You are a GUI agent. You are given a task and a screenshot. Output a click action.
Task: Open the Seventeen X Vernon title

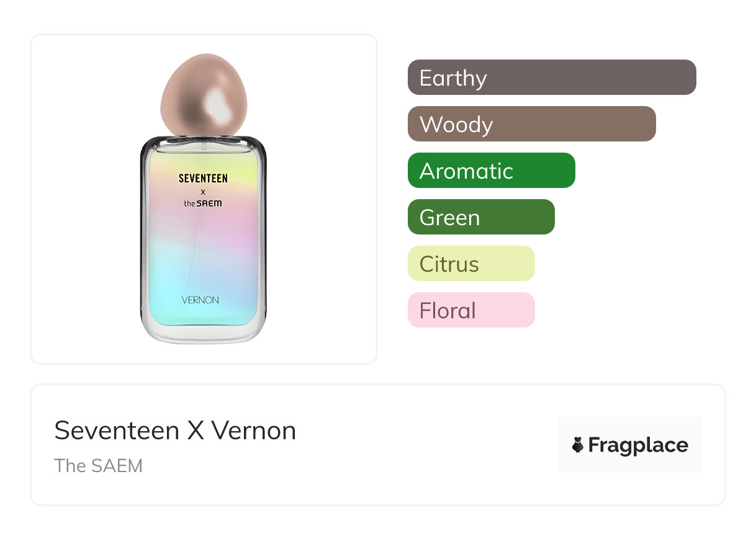(x=175, y=431)
